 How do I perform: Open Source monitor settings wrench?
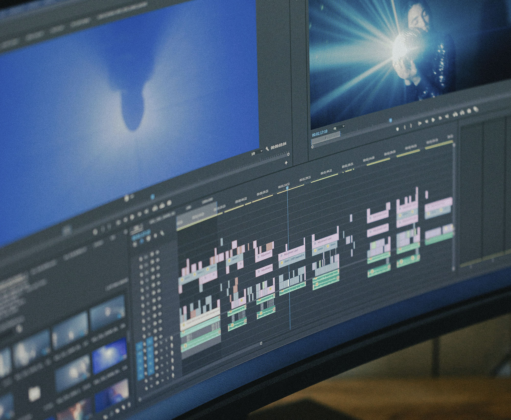tap(267, 148)
